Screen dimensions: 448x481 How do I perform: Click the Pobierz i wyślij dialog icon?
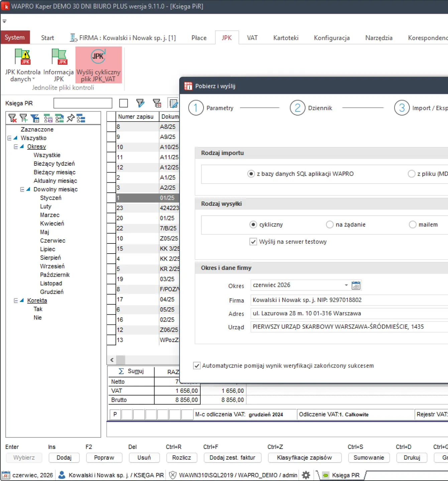pyautogui.click(x=188, y=86)
